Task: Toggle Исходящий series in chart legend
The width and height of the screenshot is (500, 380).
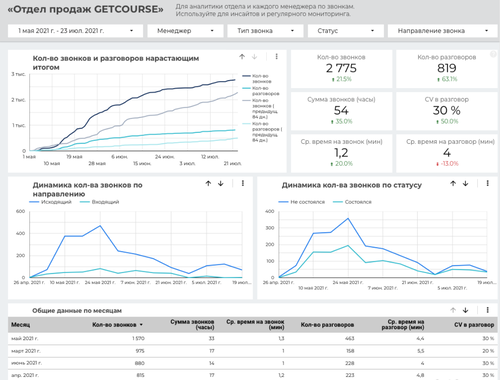Action: [51, 202]
